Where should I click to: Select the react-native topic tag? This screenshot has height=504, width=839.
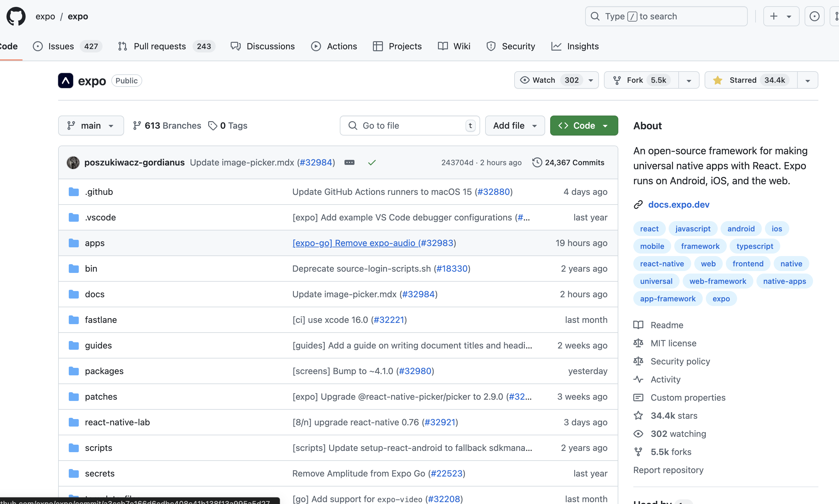click(661, 264)
